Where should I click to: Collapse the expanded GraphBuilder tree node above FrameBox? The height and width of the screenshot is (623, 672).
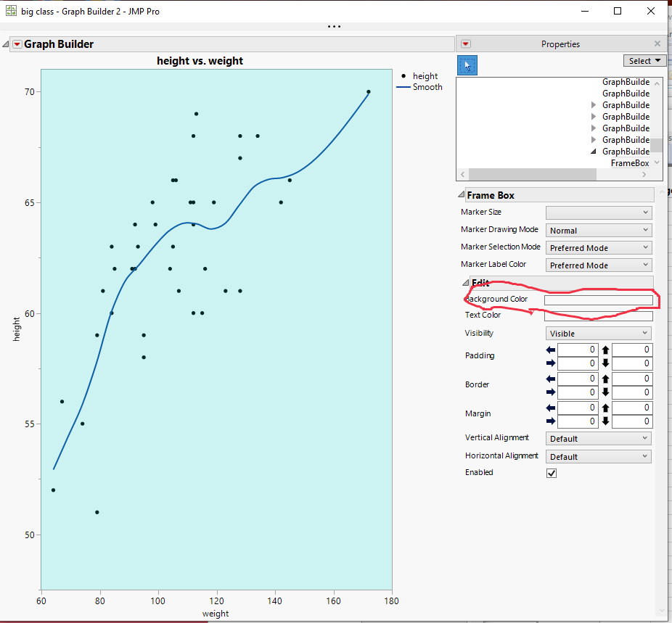[x=594, y=152]
